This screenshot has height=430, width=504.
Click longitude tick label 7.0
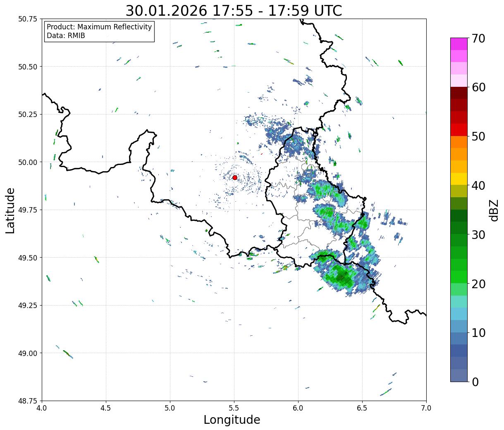[426, 408]
